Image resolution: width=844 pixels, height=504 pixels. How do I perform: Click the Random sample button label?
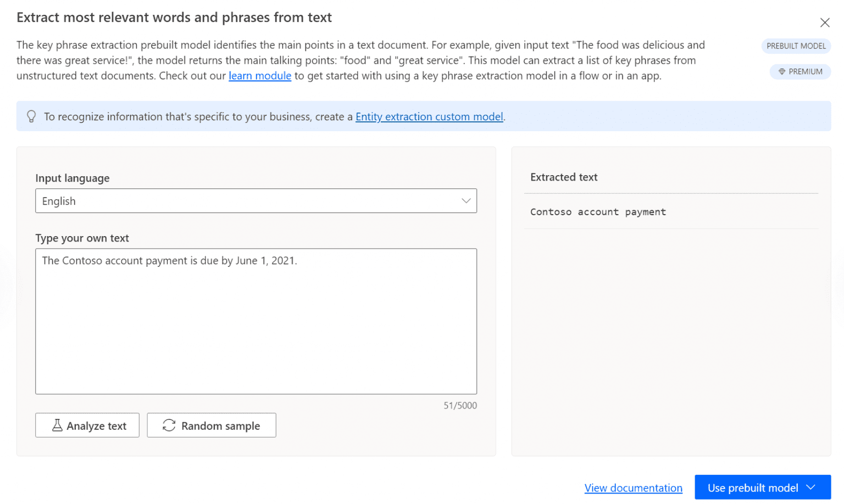click(220, 426)
